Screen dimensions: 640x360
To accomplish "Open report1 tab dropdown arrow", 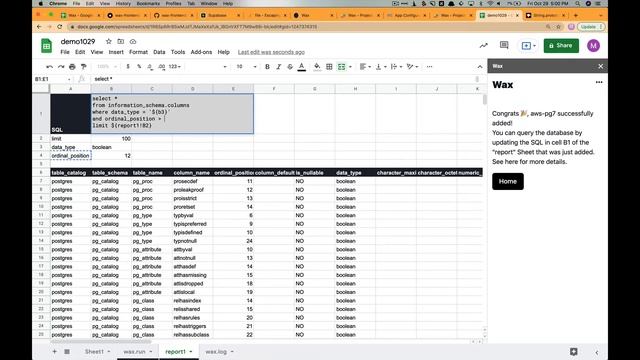I will pyautogui.click(x=191, y=352).
